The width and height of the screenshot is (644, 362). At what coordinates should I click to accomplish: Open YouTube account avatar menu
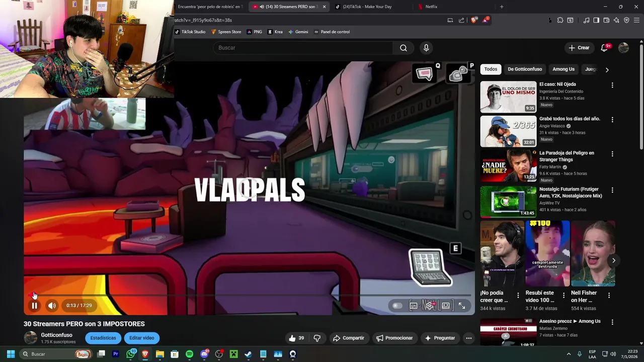tap(623, 48)
